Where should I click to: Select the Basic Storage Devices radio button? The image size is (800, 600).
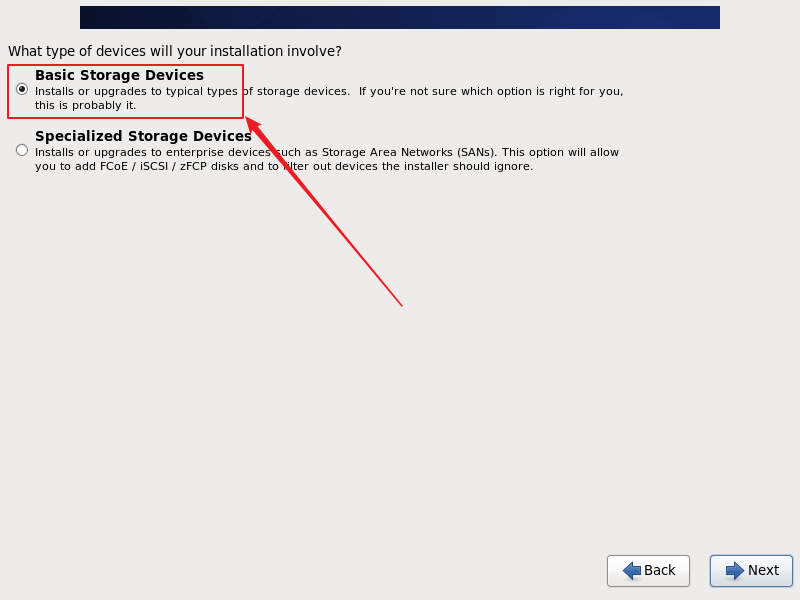coord(22,89)
